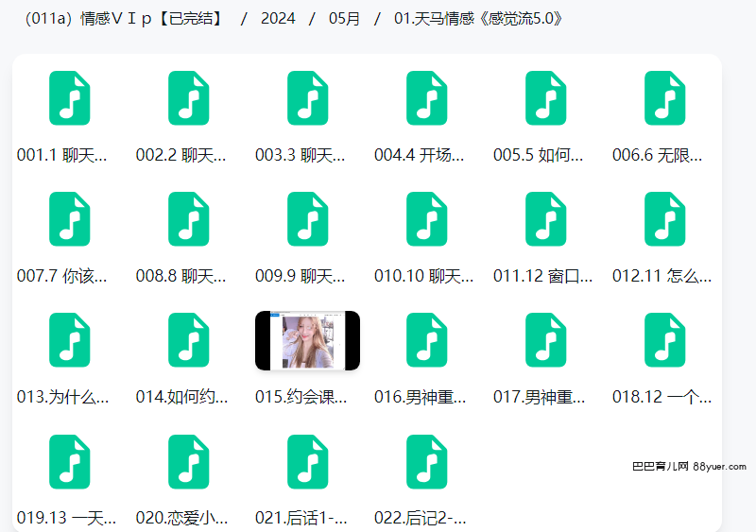This screenshot has width=756, height=532.
Task: Pick file title 013.为什么...
Action: pos(63,398)
